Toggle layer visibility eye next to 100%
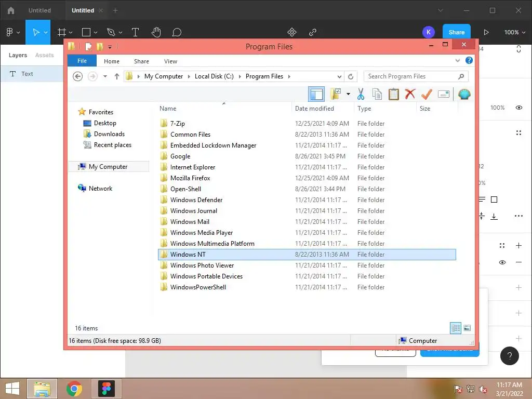This screenshot has height=399, width=532. point(519,108)
